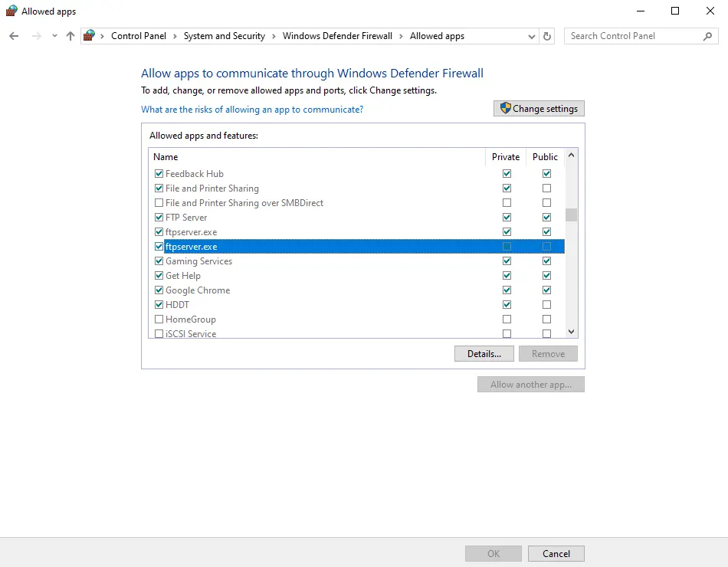Expand the chevron after Windows Defender Firewall
The image size is (728, 567).
[401, 36]
